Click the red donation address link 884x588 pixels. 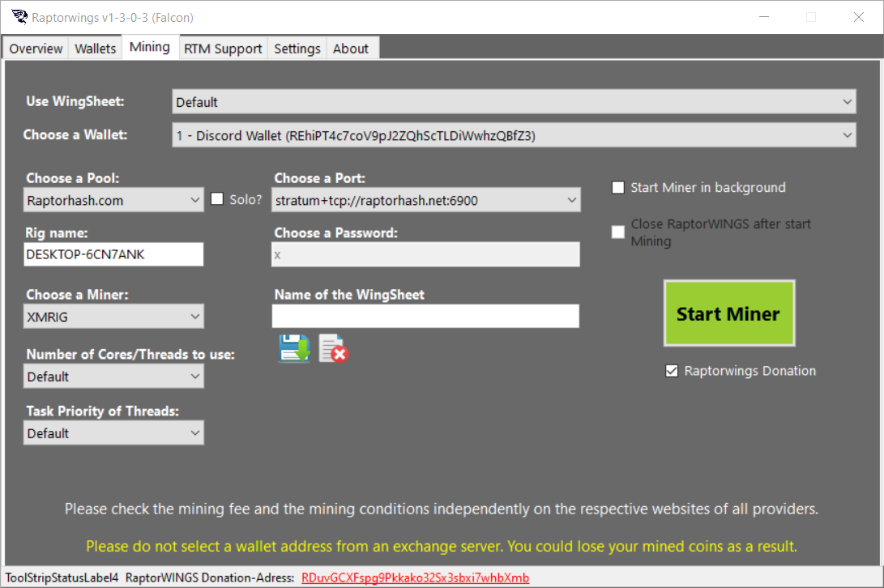coord(415,577)
